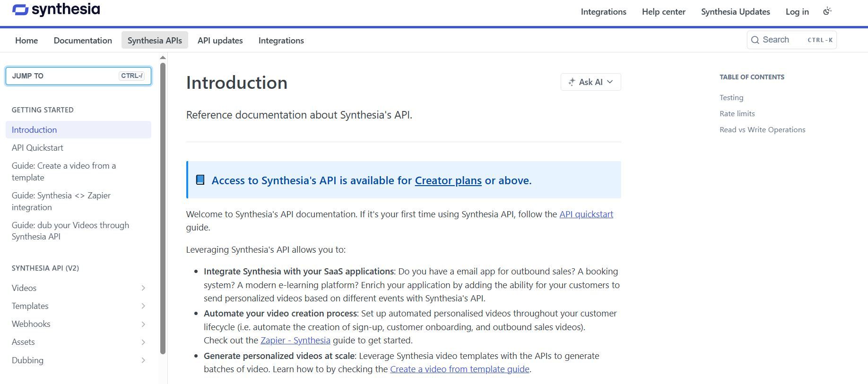Expand the Videos section chevron
868x384 pixels.
[143, 288]
